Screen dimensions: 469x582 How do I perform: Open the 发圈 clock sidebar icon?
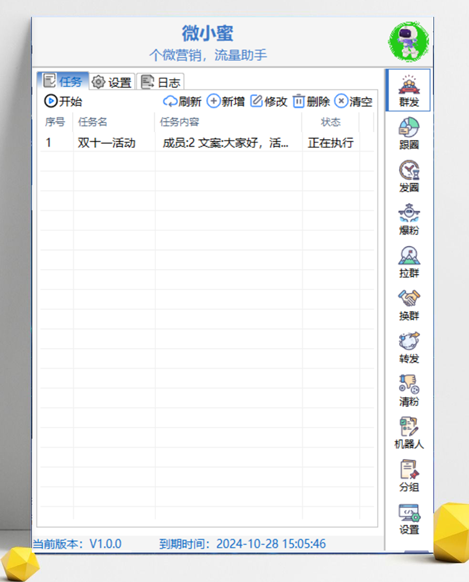[x=409, y=176]
